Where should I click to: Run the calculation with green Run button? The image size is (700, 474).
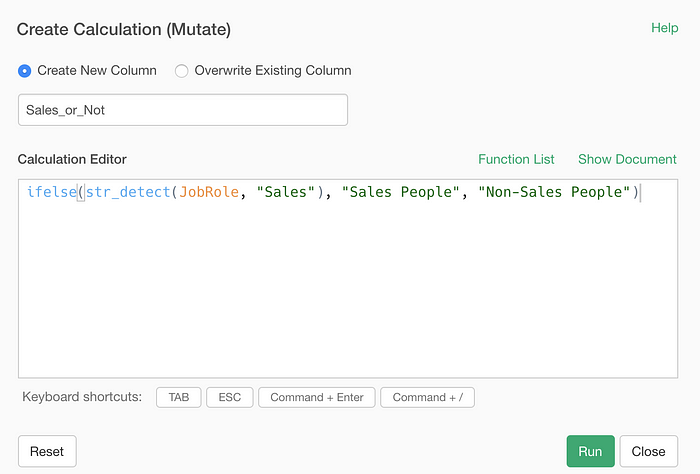(590, 451)
